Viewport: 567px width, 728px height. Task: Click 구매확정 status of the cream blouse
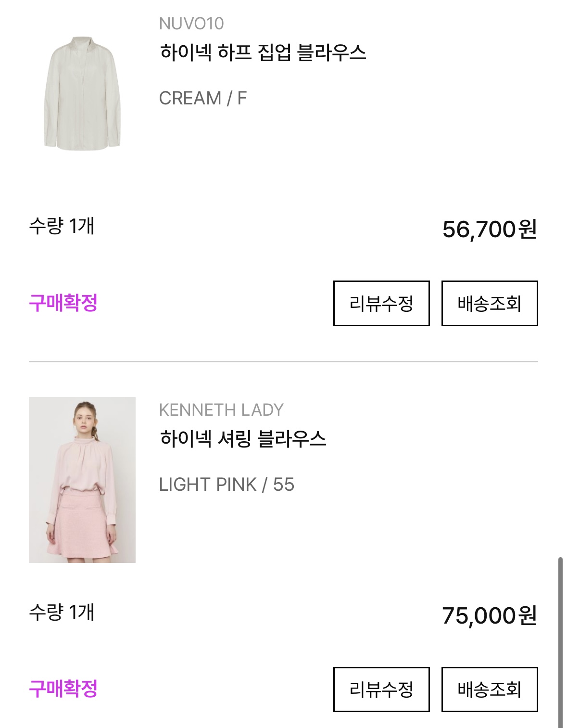tap(63, 303)
